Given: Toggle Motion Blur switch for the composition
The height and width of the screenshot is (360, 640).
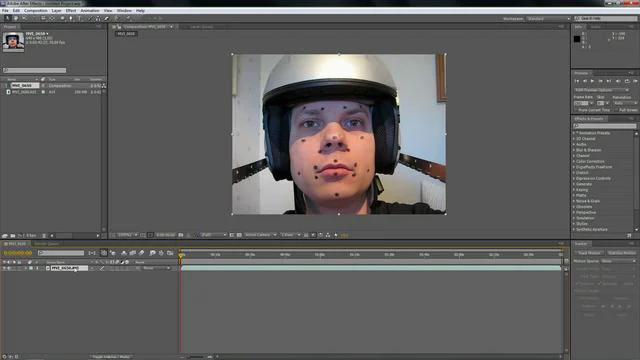Looking at the screenshot, I should (x=141, y=253).
